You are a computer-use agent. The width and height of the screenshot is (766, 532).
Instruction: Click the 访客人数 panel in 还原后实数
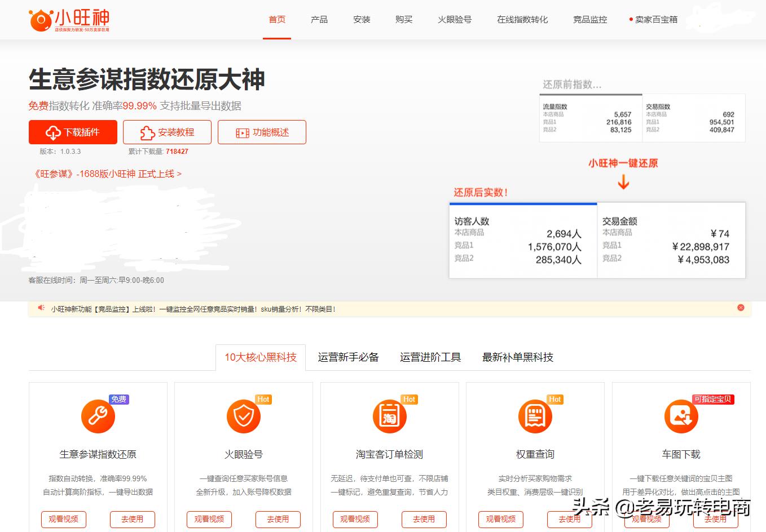coord(523,241)
